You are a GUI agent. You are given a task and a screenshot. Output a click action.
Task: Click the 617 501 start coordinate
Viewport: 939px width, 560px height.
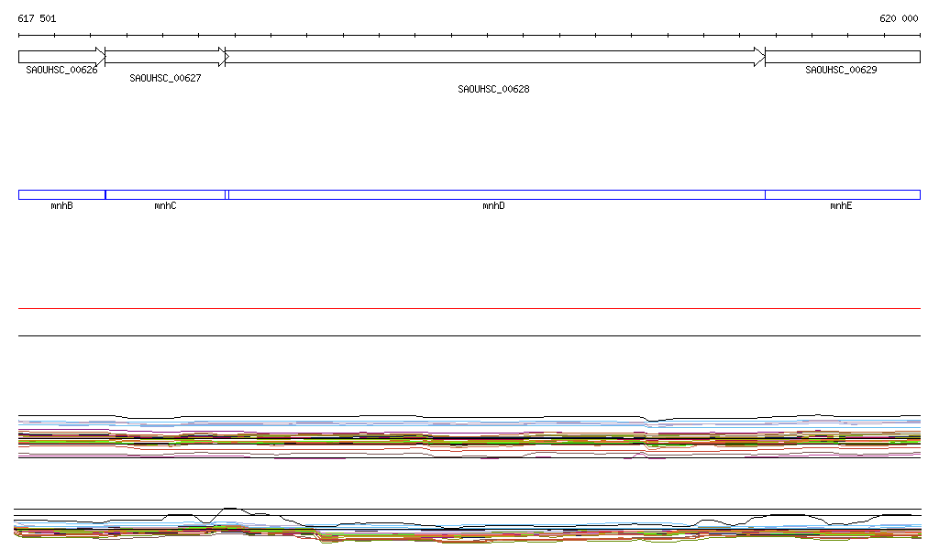(x=37, y=18)
